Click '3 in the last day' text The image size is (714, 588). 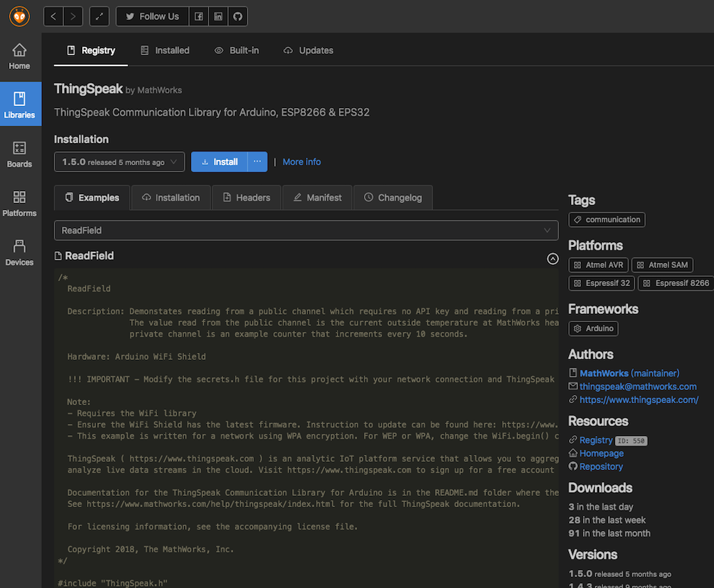point(600,507)
